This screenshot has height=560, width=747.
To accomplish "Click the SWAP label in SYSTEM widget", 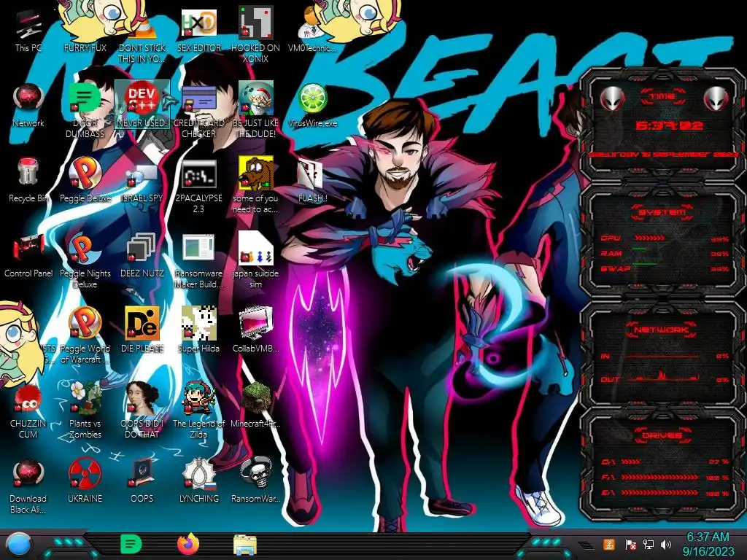I will (615, 268).
